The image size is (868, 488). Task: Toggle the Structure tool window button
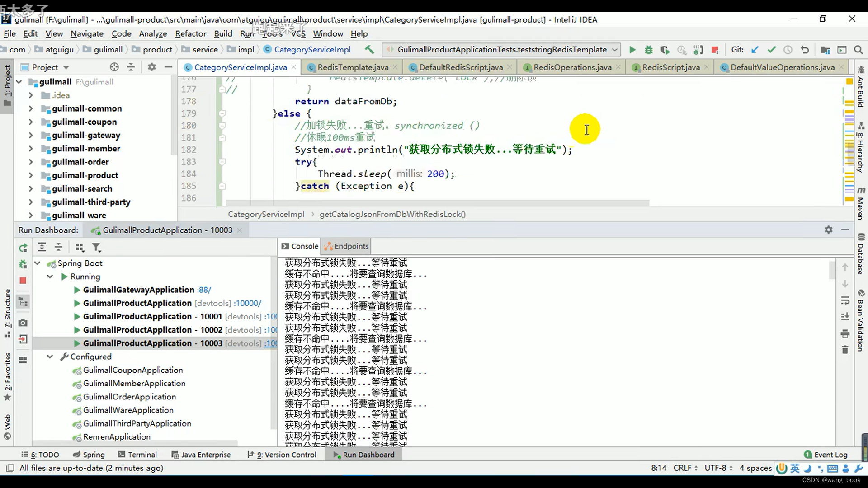[x=7, y=313]
